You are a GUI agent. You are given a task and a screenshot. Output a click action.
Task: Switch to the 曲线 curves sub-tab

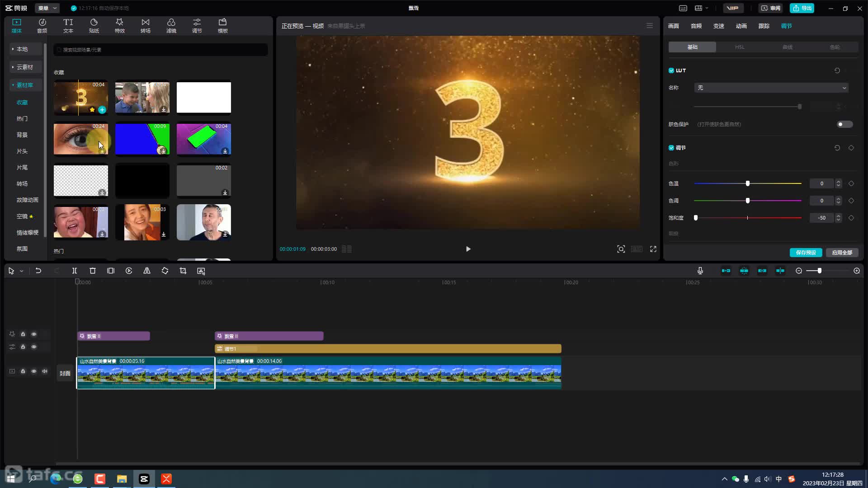coord(787,47)
